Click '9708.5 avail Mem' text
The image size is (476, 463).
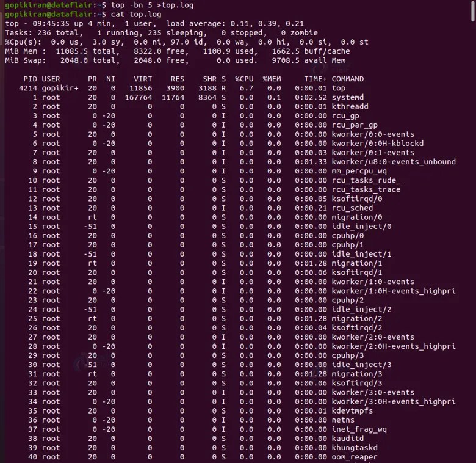pos(309,60)
